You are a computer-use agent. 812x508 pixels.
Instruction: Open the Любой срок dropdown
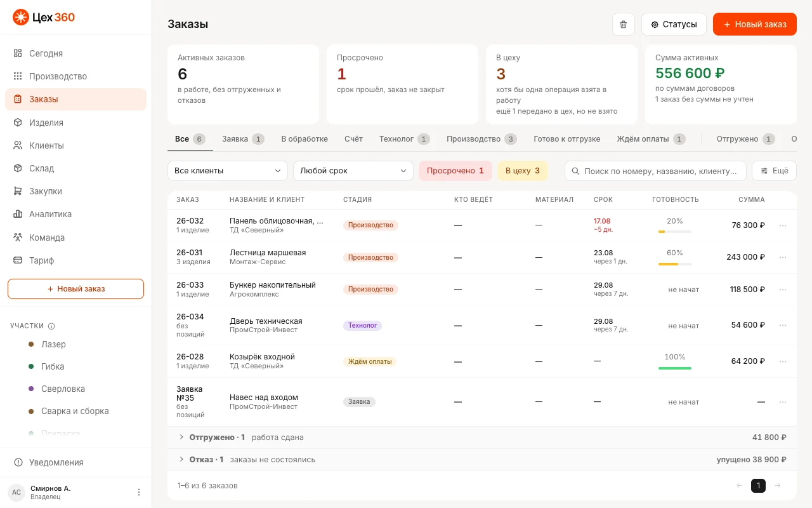pyautogui.click(x=353, y=171)
